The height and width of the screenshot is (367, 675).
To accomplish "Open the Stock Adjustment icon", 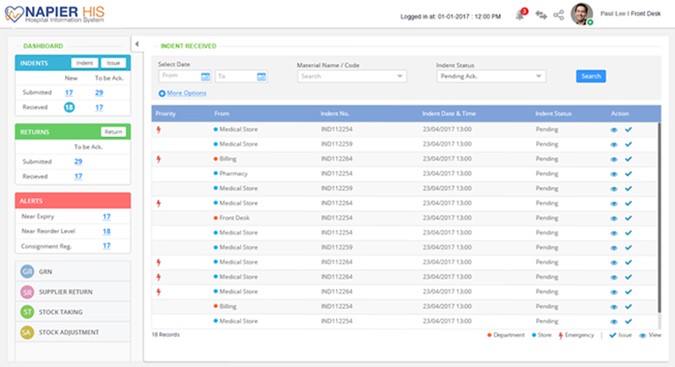I will pos(27,332).
